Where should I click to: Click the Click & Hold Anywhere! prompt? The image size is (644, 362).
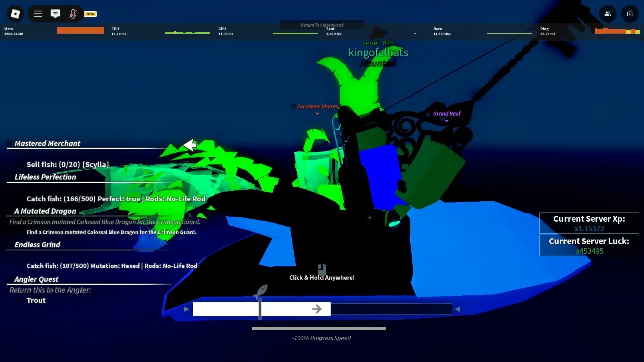click(322, 278)
